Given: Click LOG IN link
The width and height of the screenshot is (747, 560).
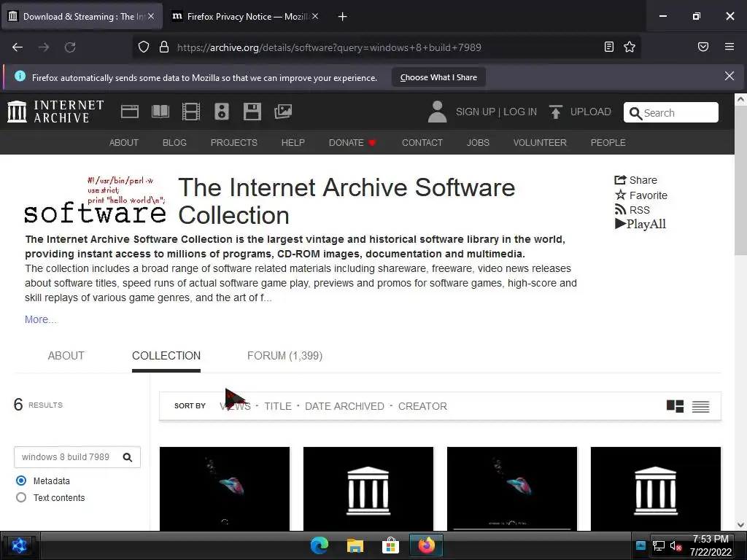Looking at the screenshot, I should (x=520, y=112).
